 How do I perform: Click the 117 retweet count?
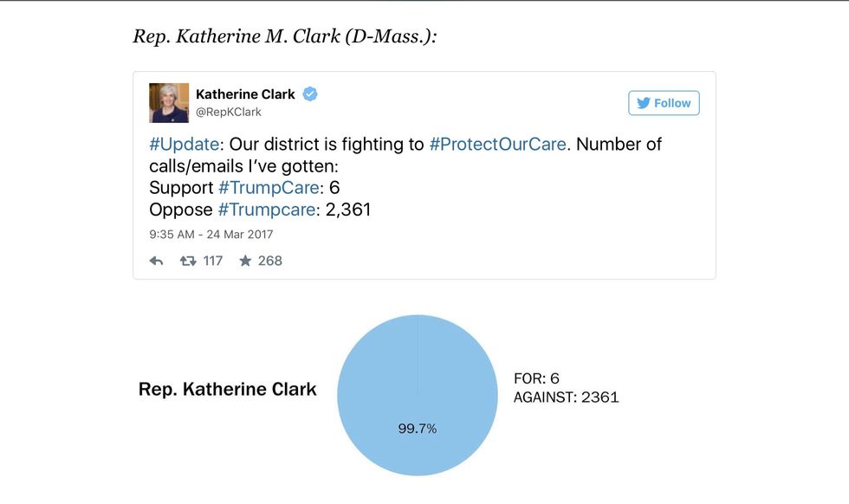tap(213, 261)
